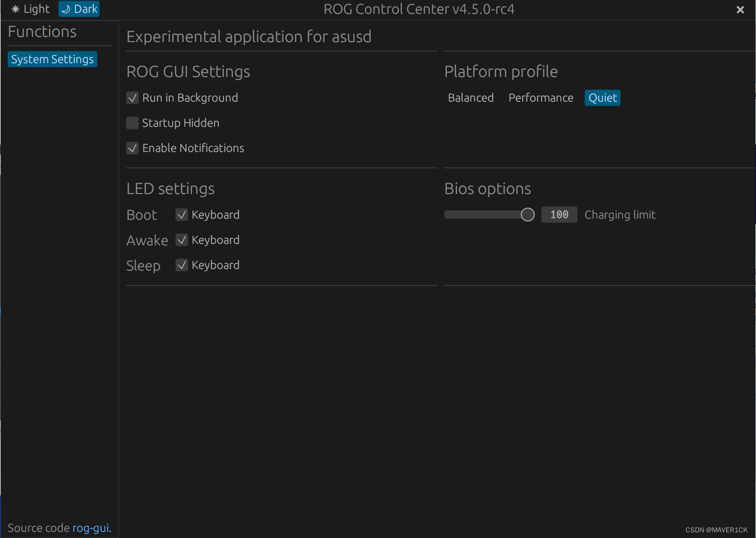
Task: Click the Charging limit label
Action: pos(620,215)
